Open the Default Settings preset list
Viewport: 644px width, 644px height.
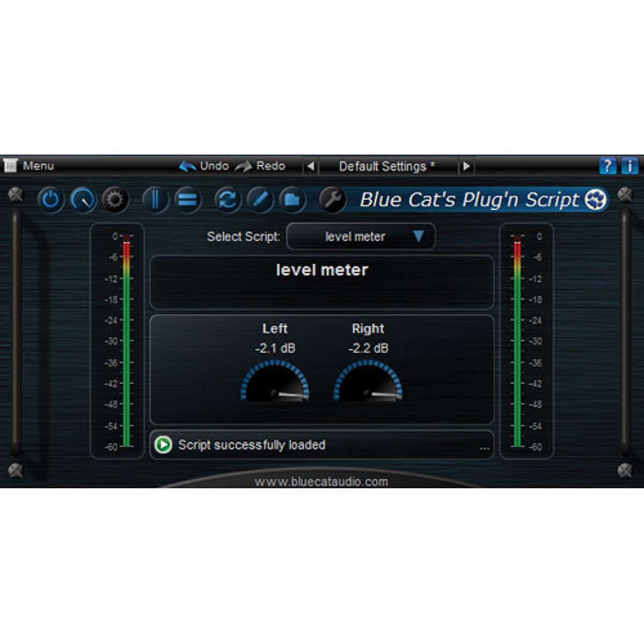387,166
